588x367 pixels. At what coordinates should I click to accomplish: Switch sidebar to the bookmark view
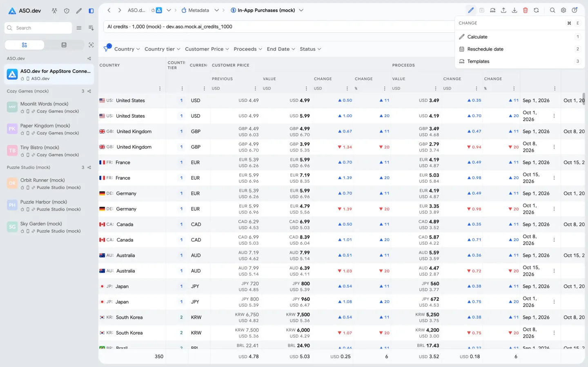tap(64, 45)
